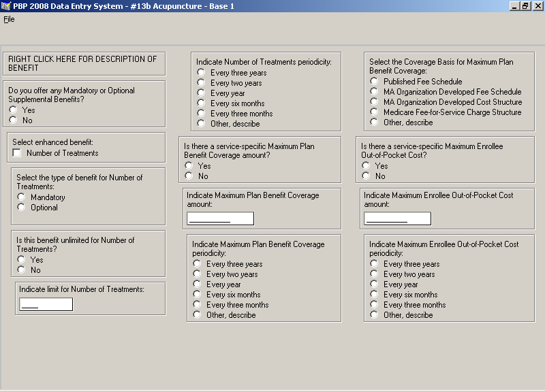Choose Every two years for Plan Benefit Coverage periodicity

pos(197,274)
